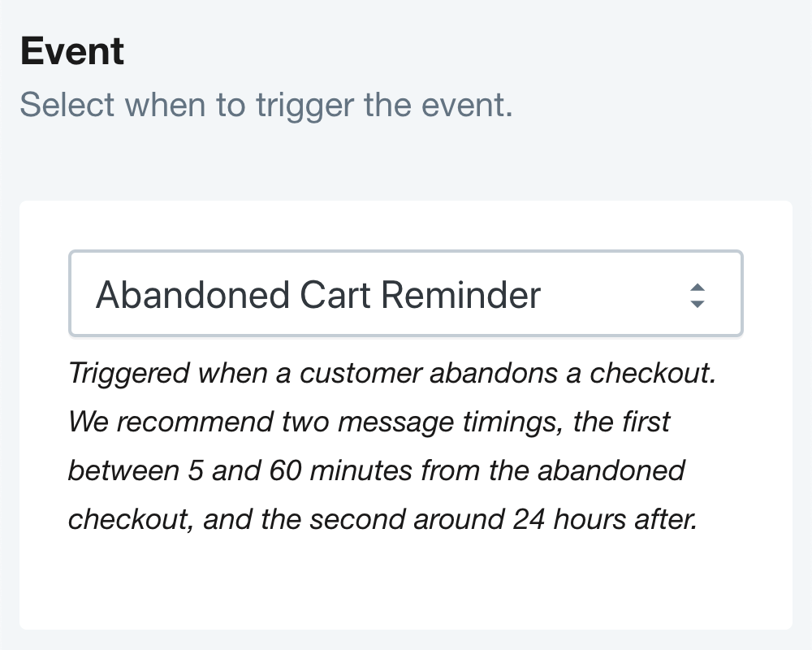
Task: Click the "Event" section heading
Action: (72, 52)
